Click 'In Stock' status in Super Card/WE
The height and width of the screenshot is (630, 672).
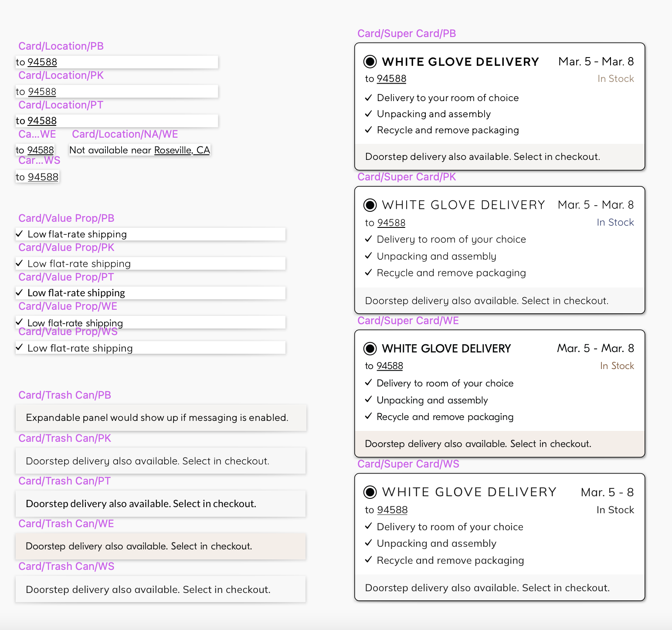pyautogui.click(x=617, y=366)
